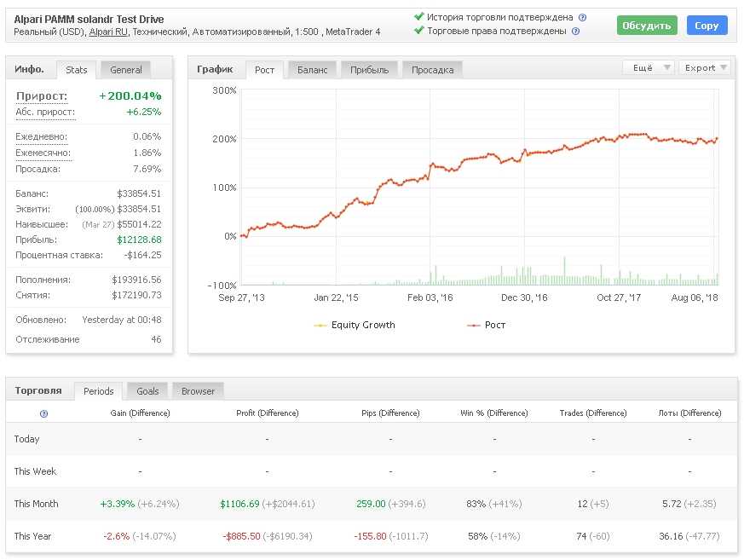Open the Goals tab
The height and width of the screenshot is (560, 744).
click(x=147, y=391)
